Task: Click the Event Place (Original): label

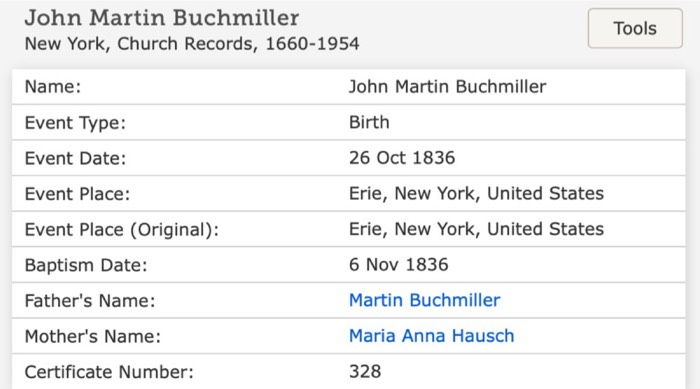Action: point(121,230)
